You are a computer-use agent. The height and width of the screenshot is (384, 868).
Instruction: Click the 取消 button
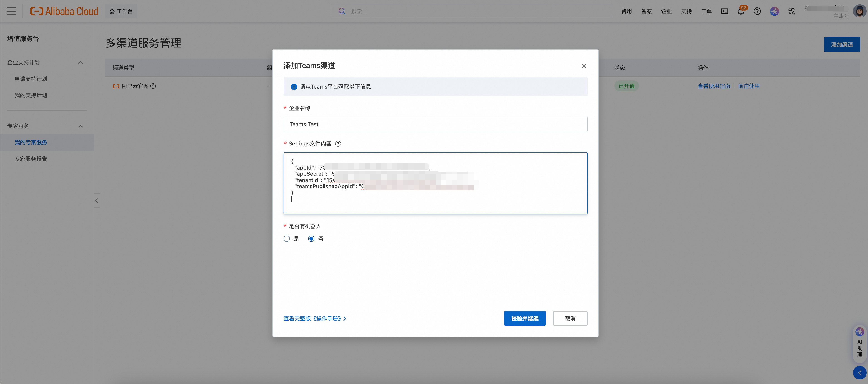(570, 318)
